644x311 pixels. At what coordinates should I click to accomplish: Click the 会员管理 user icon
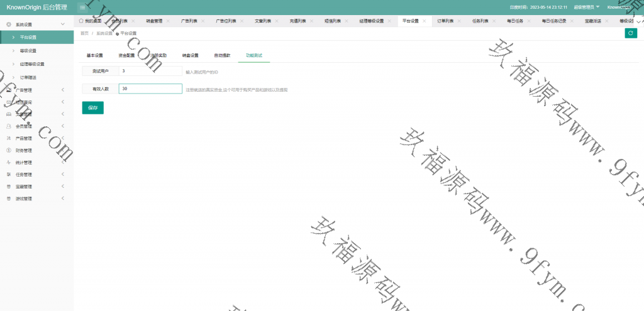tap(9, 126)
